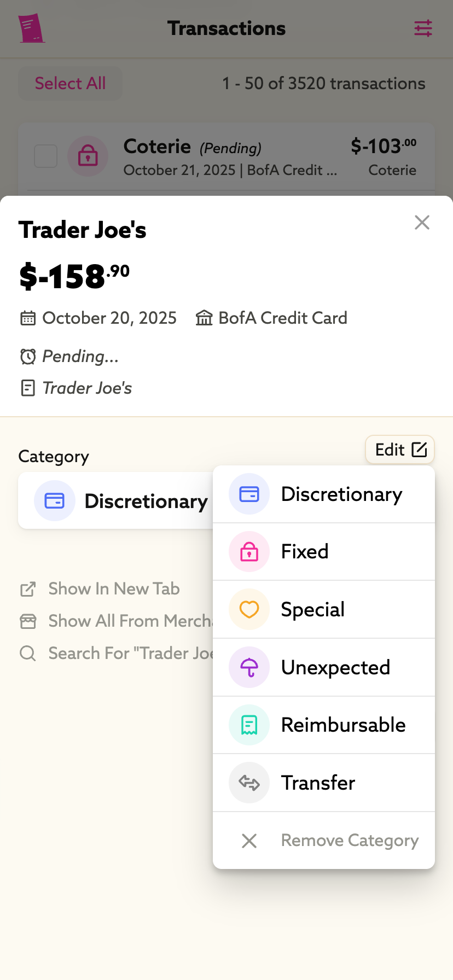This screenshot has height=980, width=453.
Task: Choose Fixed from the category menu
Action: point(305,552)
